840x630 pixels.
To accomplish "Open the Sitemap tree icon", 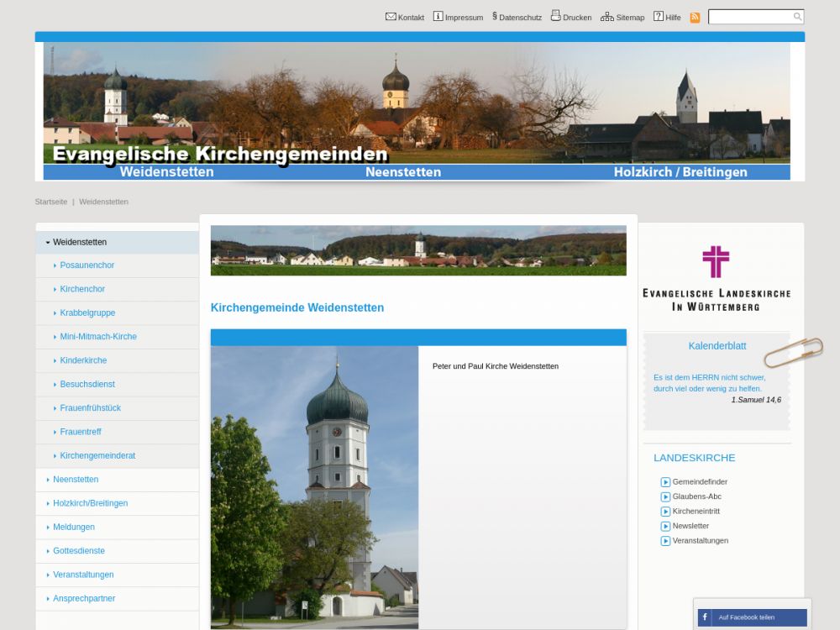I will (x=606, y=16).
